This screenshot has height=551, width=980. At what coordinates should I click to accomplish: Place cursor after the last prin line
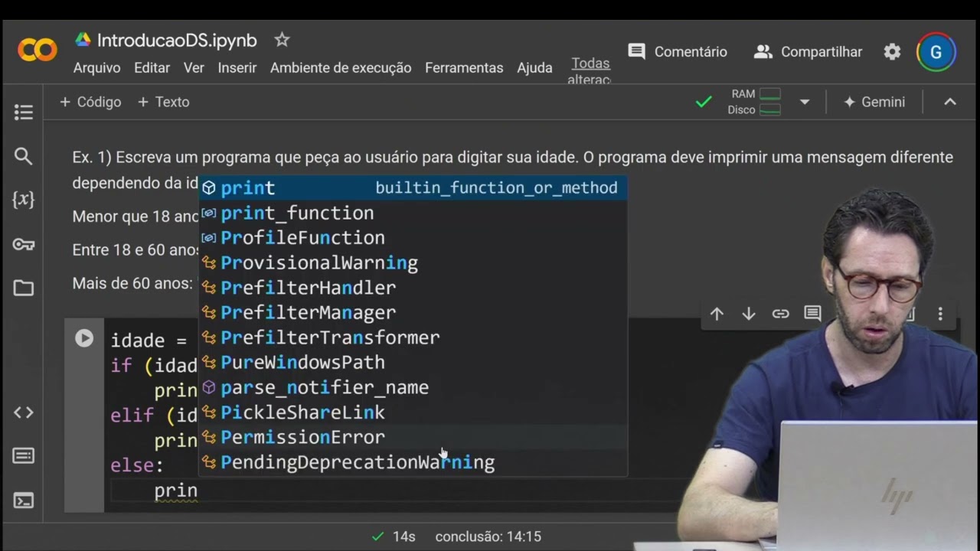click(198, 491)
